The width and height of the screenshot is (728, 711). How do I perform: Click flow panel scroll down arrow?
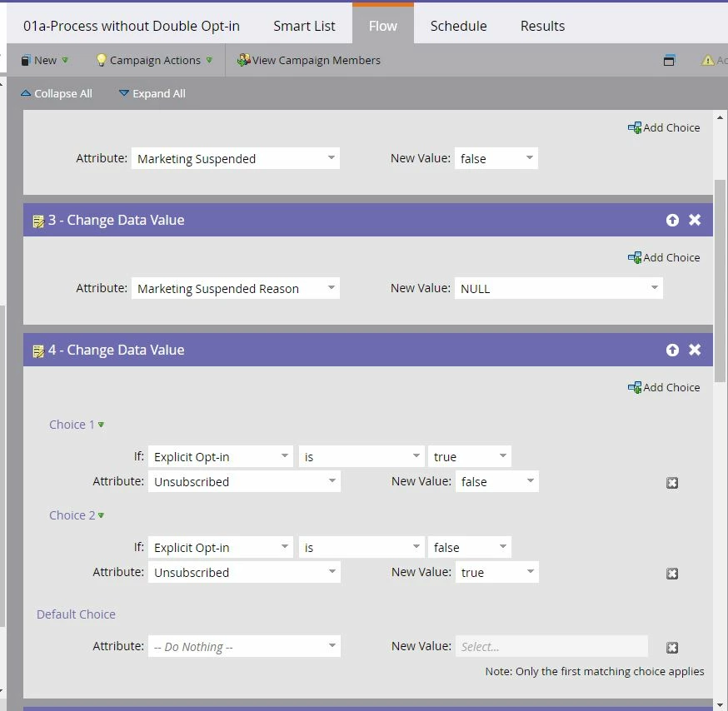720,705
